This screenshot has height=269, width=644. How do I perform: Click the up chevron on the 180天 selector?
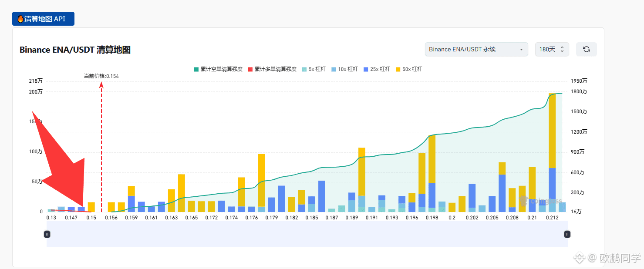coord(562,47)
